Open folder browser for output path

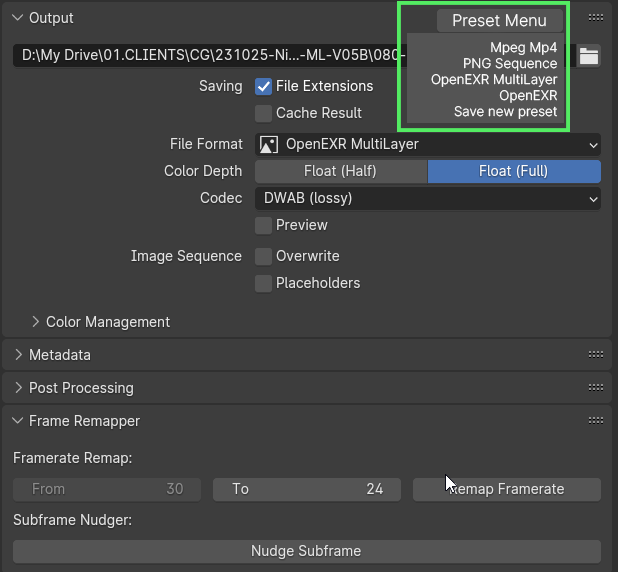tap(589, 56)
